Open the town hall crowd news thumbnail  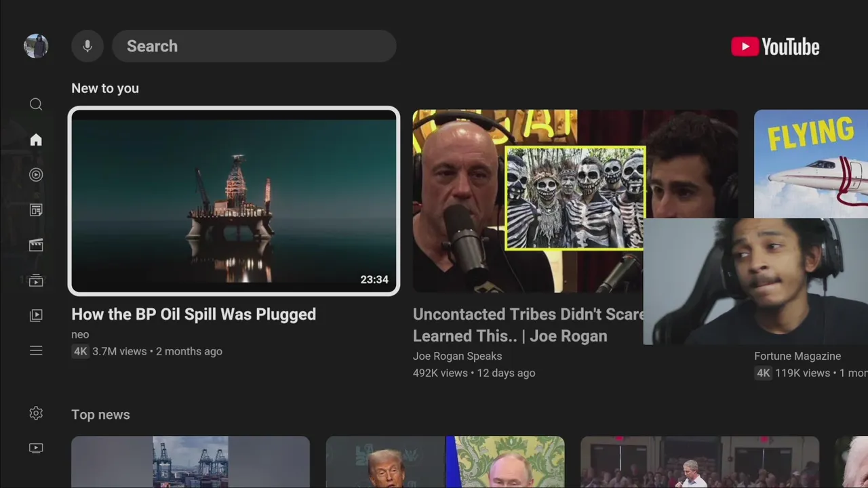point(700,462)
